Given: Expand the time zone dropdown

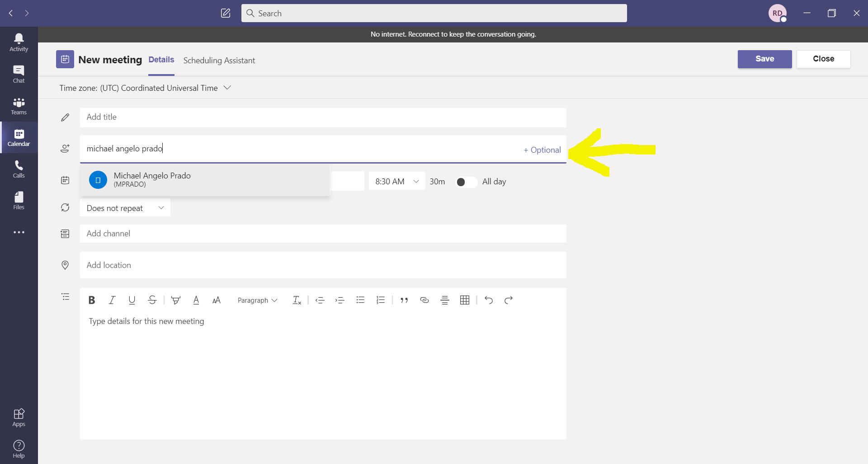Looking at the screenshot, I should pyautogui.click(x=227, y=88).
